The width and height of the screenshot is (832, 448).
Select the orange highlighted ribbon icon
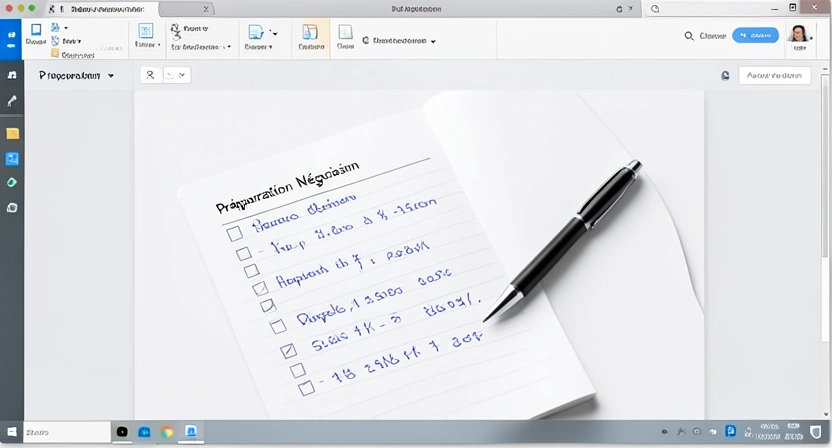point(310,32)
